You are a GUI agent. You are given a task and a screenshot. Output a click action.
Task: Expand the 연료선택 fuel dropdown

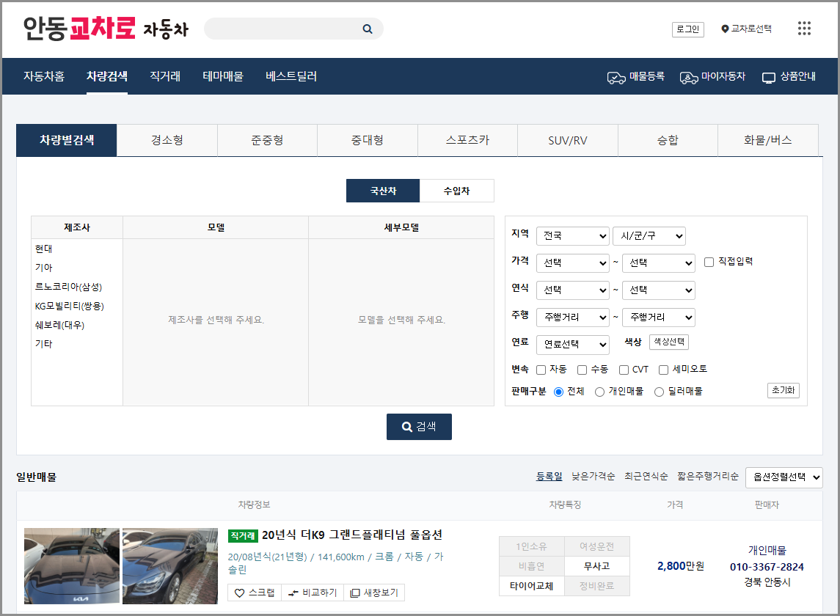pos(573,345)
